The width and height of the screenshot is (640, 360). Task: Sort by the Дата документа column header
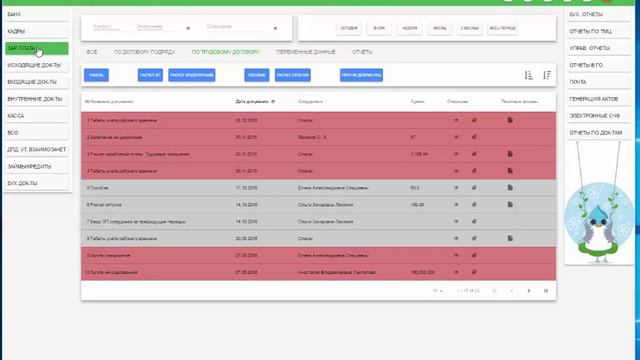[255, 102]
